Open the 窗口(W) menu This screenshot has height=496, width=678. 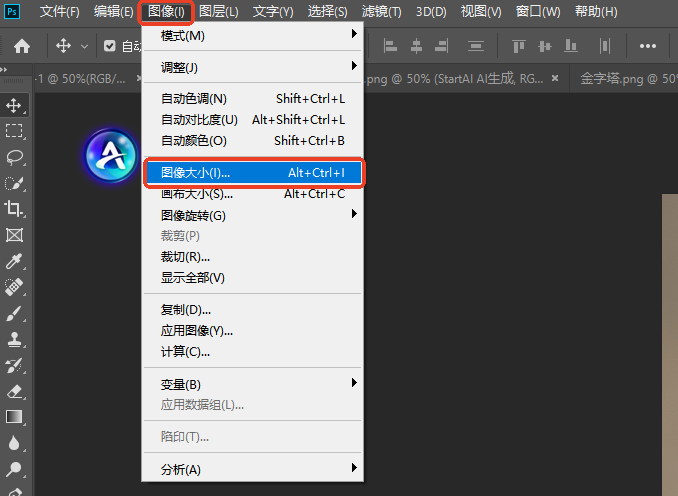(x=538, y=11)
